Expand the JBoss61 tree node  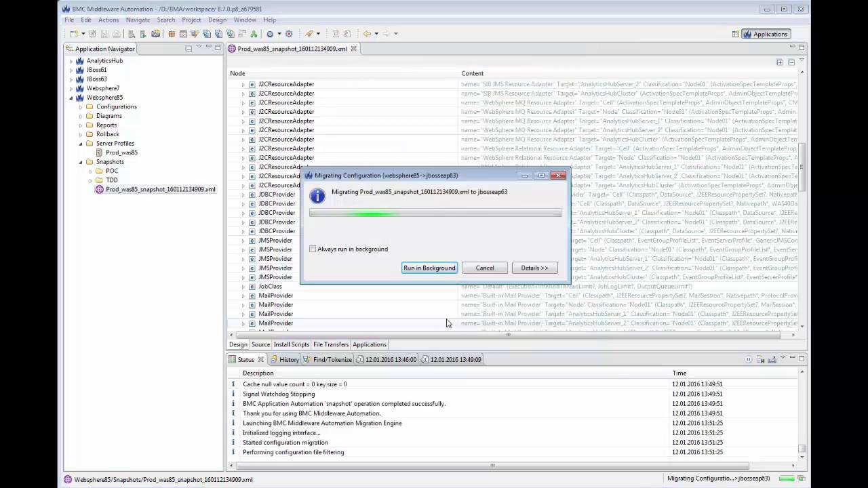(71, 70)
